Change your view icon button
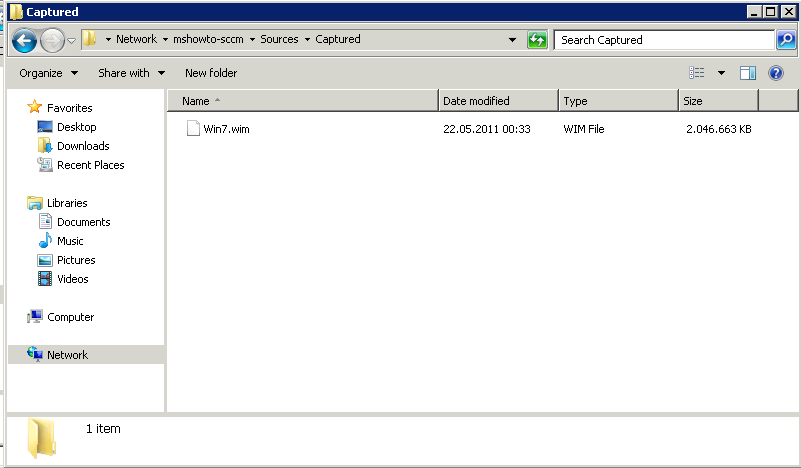This screenshot has width=801, height=468. pos(697,73)
